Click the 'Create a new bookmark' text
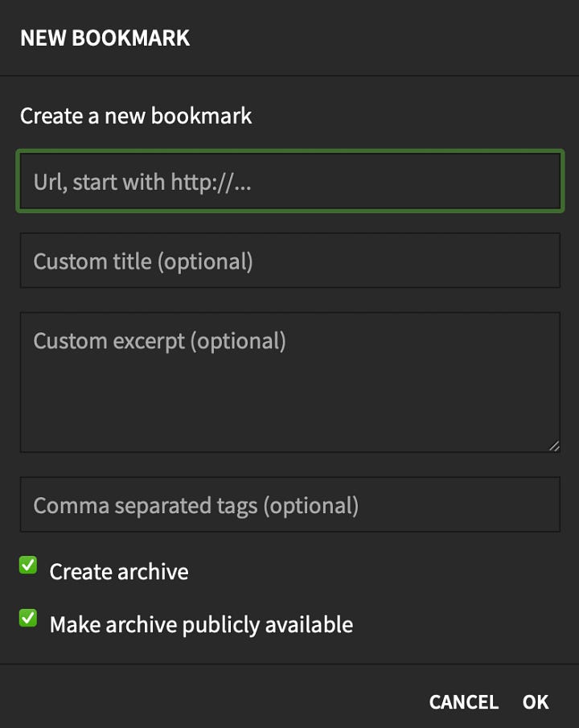Screen dimensions: 579x728 [136, 116]
